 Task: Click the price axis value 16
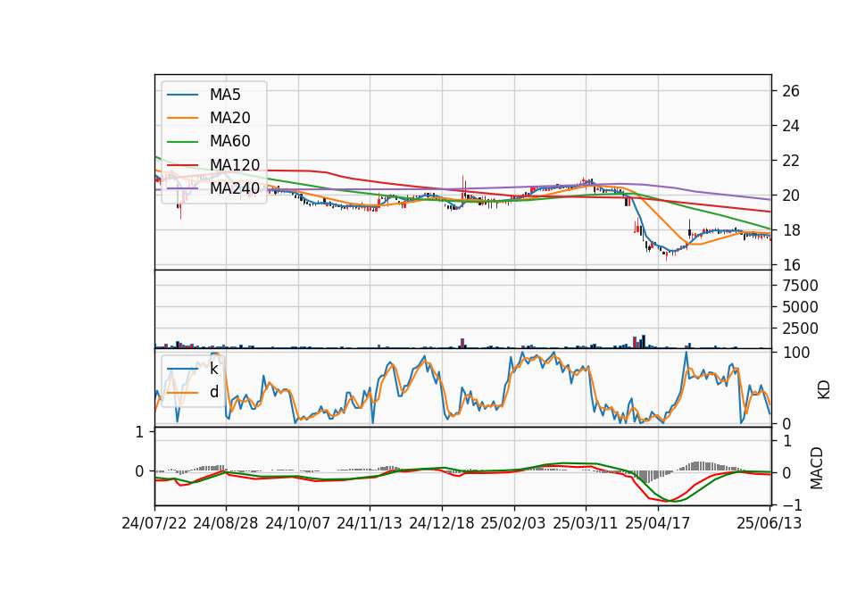790,265
